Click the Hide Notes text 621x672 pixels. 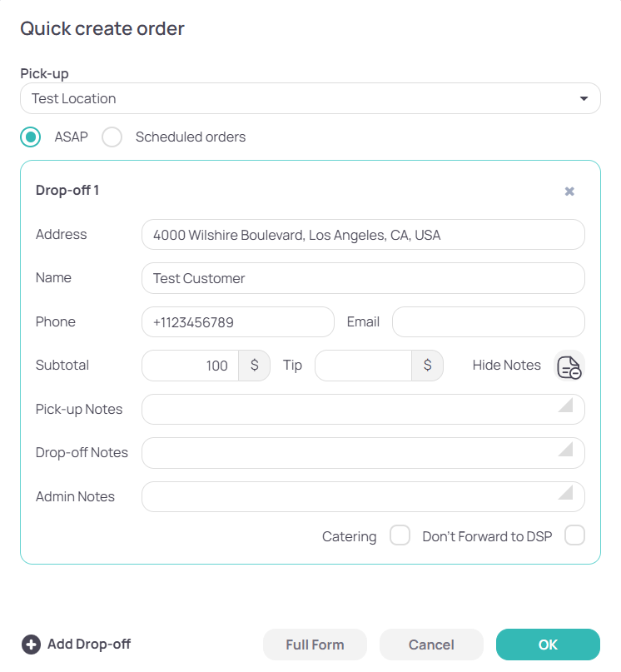click(507, 365)
